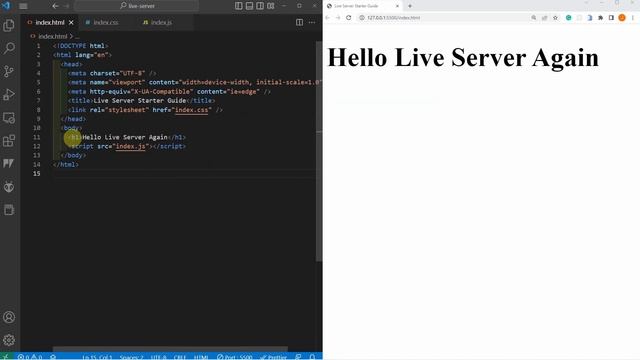Click line number 15 in the gutter
The height and width of the screenshot is (360, 640).
click(37, 173)
